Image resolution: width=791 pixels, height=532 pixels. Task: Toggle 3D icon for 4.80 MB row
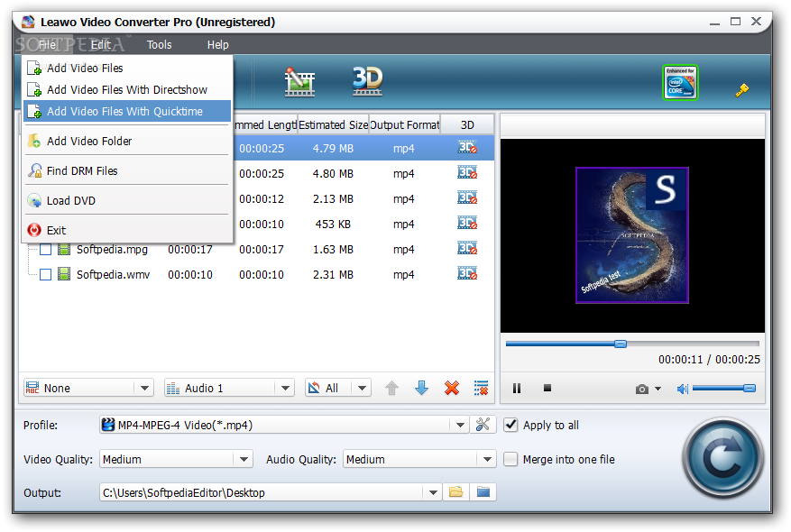[x=467, y=173]
